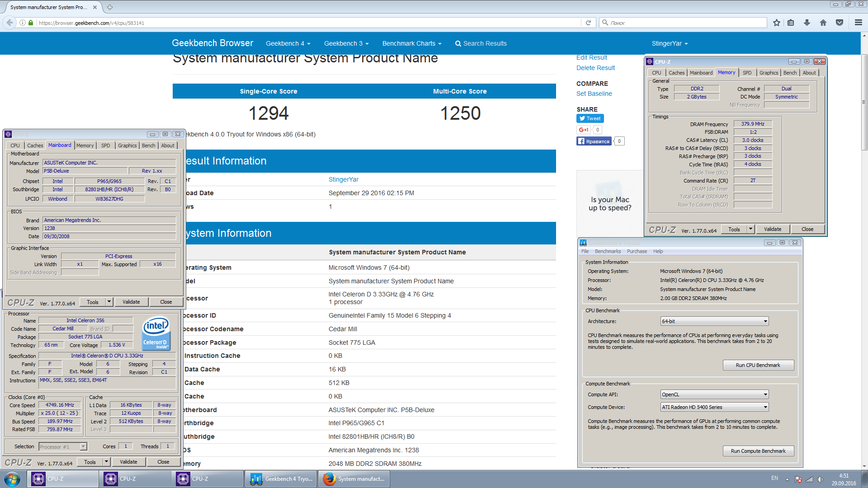Open the StingerYar account dropdown
868x488 pixels.
click(670, 43)
